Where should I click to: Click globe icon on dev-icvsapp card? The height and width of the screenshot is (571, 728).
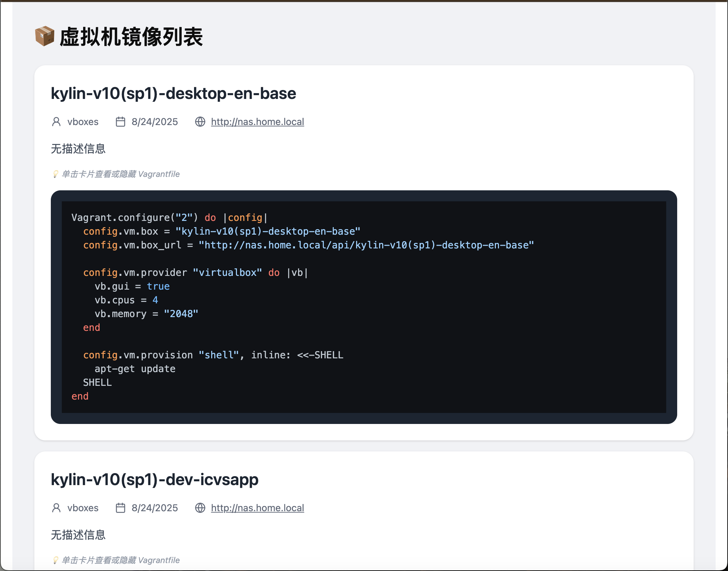[200, 508]
